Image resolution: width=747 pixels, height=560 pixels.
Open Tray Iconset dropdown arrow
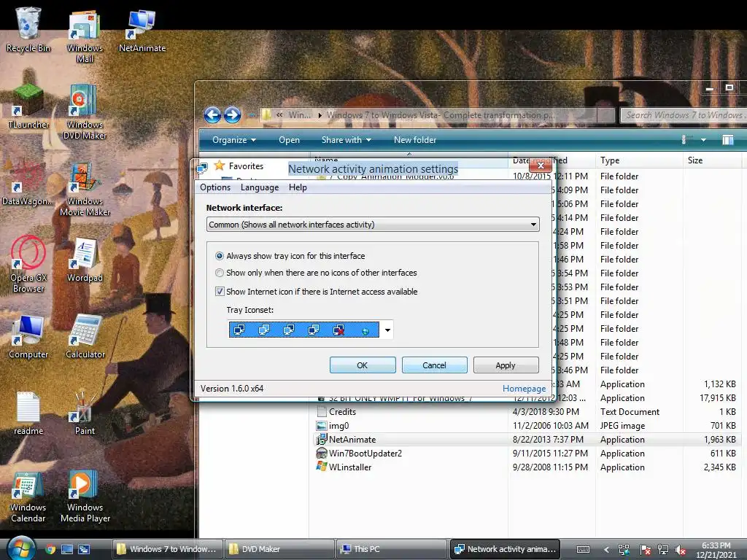(387, 330)
